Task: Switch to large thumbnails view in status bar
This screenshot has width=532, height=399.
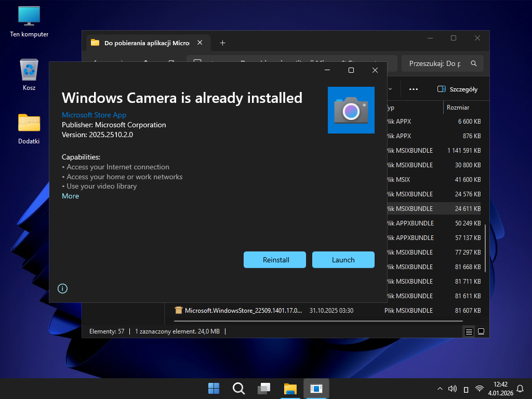Action: point(481,331)
